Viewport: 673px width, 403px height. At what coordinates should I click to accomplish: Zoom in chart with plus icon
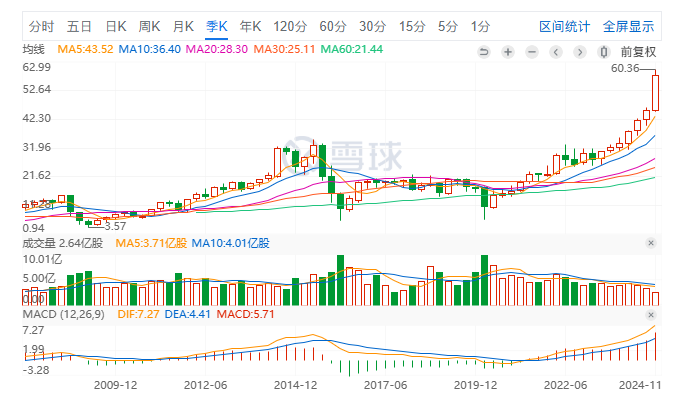pyautogui.click(x=508, y=52)
